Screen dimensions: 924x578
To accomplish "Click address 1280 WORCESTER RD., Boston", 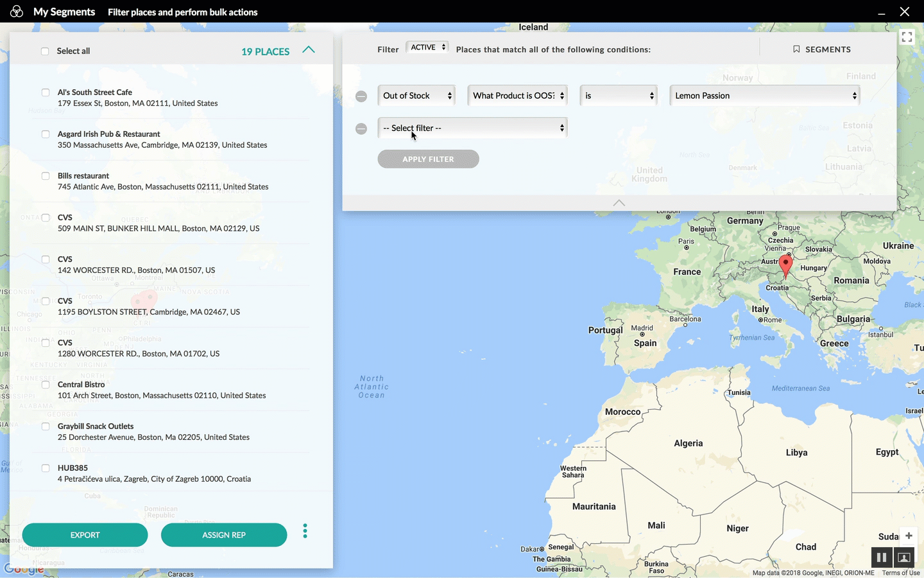I will point(139,354).
